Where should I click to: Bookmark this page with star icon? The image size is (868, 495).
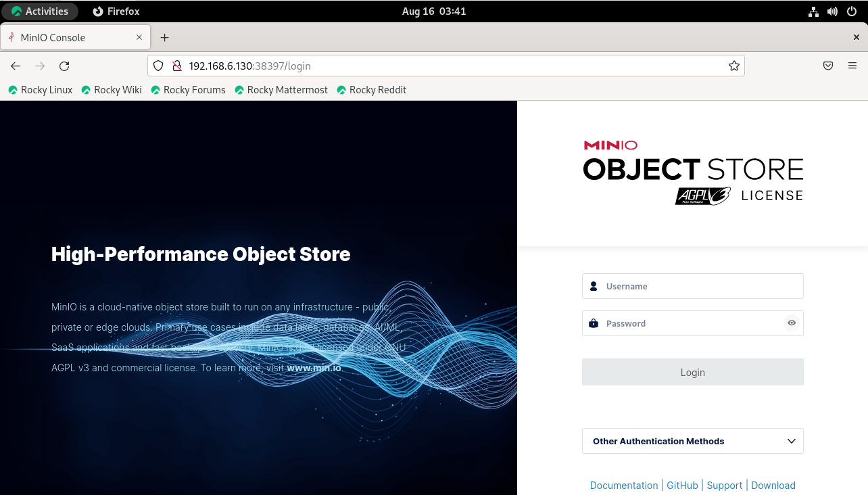734,66
